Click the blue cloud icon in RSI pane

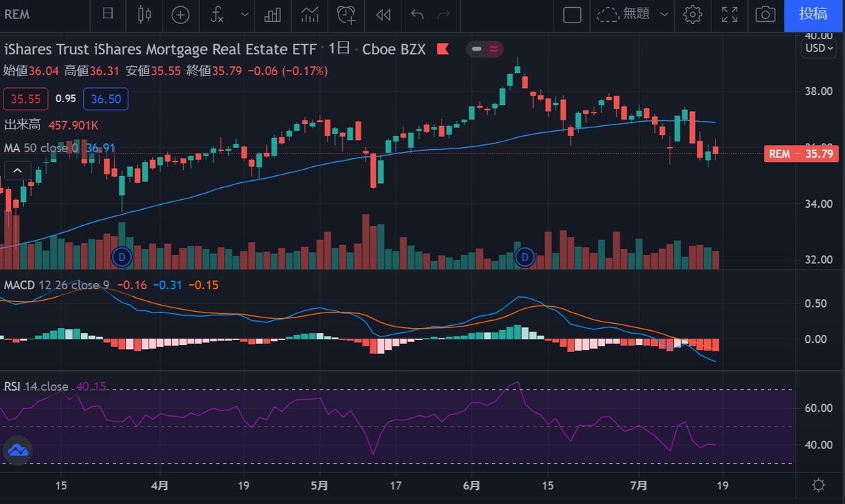tap(18, 451)
